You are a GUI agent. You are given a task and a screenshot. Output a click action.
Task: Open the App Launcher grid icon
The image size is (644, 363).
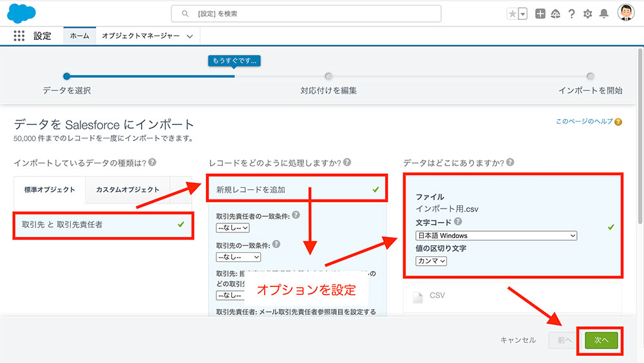[x=19, y=36]
